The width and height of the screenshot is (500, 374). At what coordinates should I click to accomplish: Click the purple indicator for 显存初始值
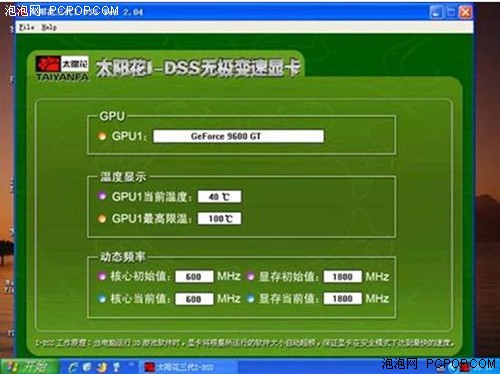point(251,276)
